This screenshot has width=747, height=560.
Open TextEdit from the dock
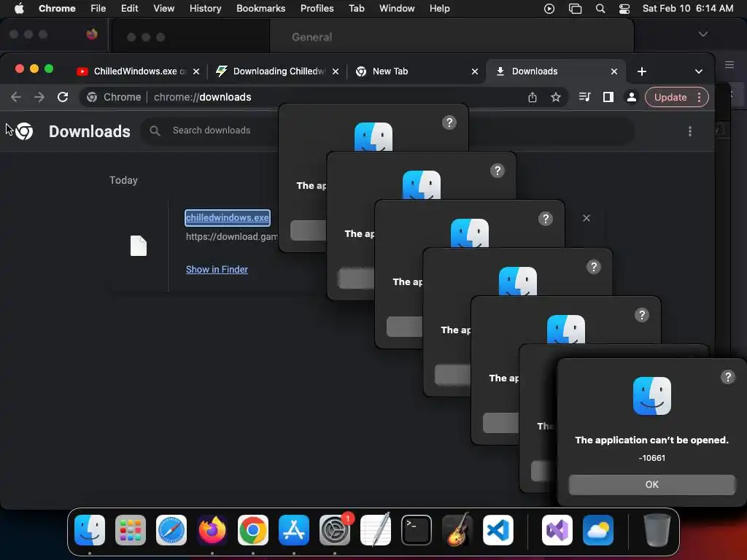tap(376, 530)
